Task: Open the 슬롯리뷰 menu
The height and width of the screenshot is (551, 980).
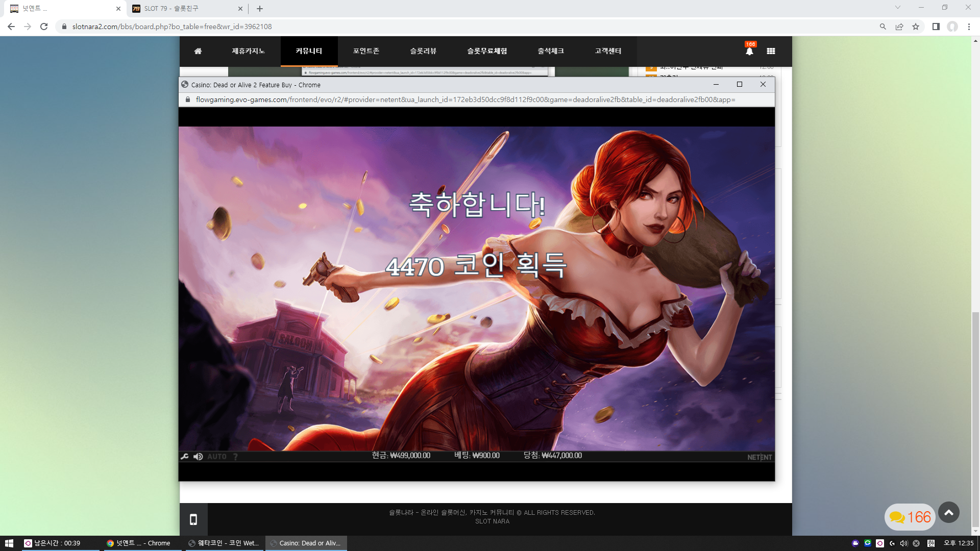Action: pyautogui.click(x=423, y=51)
